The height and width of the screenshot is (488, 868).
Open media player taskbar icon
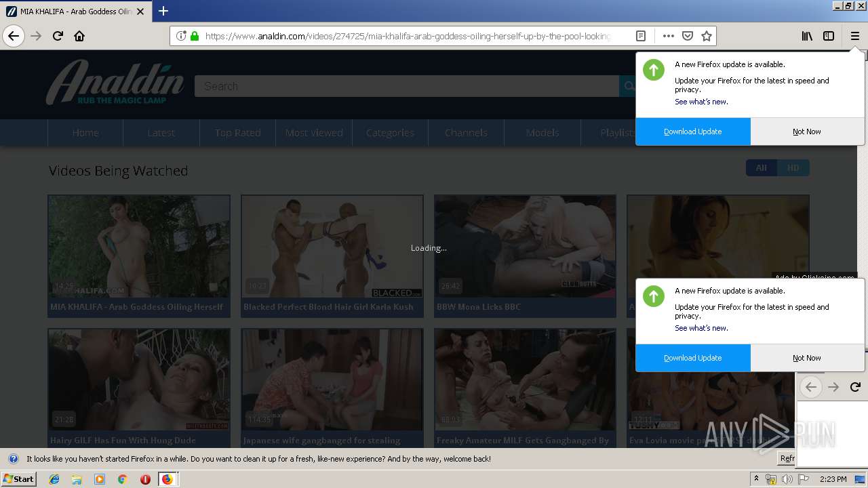[100, 479]
